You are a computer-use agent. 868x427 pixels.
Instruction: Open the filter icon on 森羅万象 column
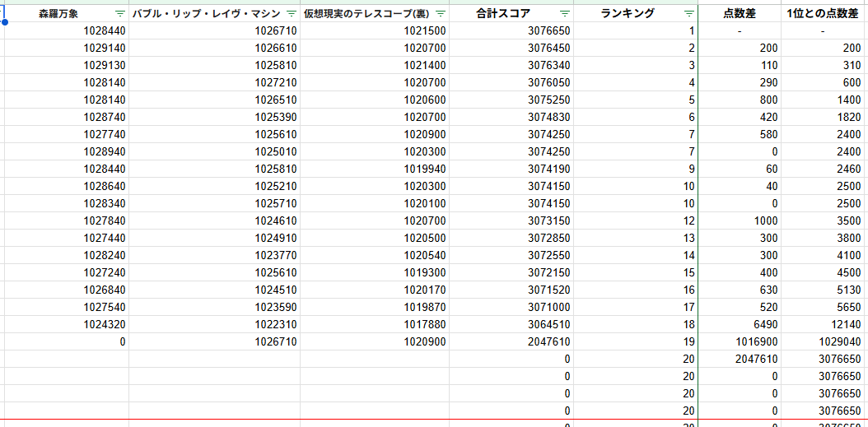tap(119, 13)
